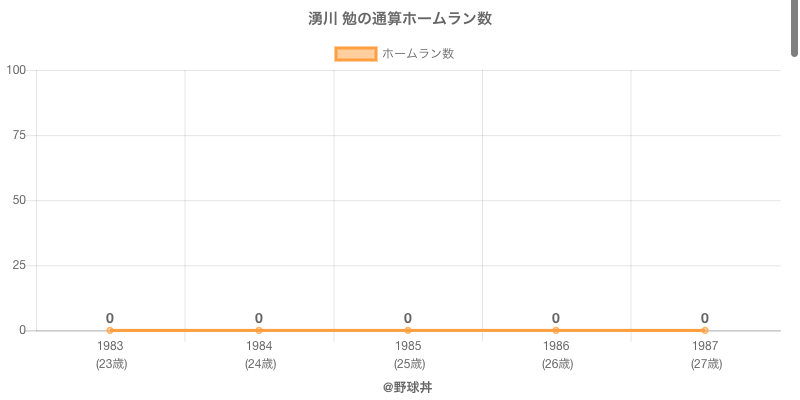The height and width of the screenshot is (400, 800).
Task: Click the 1987 x-axis year label
Action: pyautogui.click(x=705, y=346)
